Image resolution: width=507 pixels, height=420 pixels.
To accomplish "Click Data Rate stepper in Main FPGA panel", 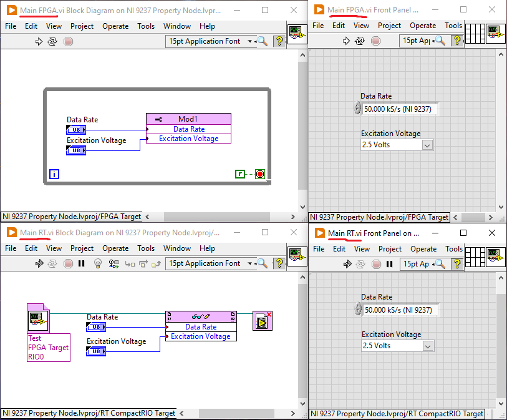I will click(357, 109).
